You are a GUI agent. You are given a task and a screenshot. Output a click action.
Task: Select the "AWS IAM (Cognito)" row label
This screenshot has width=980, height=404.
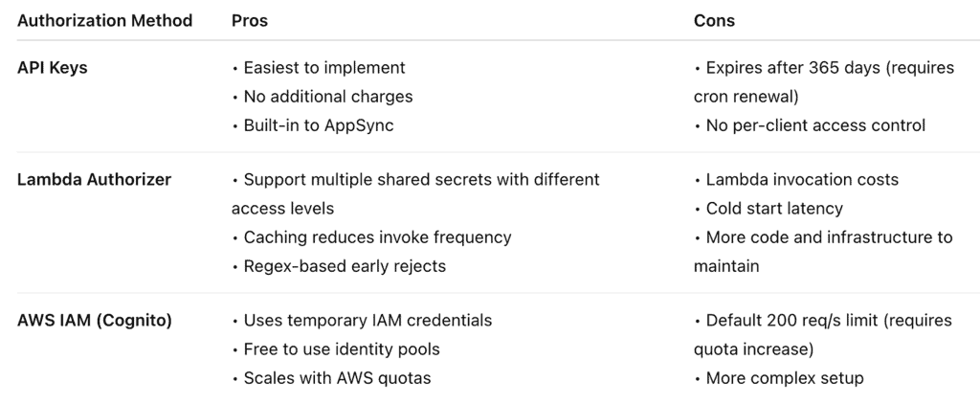coord(95,320)
